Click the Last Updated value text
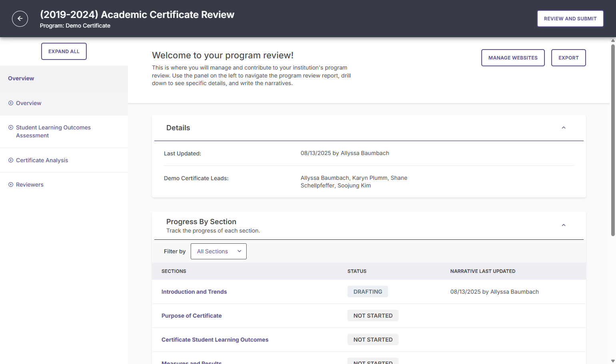The width and height of the screenshot is (616, 364). point(345,153)
